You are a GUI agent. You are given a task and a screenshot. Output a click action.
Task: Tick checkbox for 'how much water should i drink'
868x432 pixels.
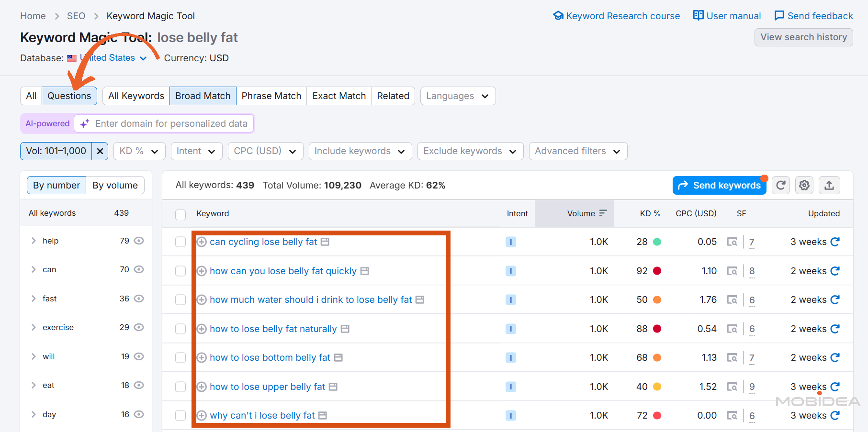coord(180,300)
